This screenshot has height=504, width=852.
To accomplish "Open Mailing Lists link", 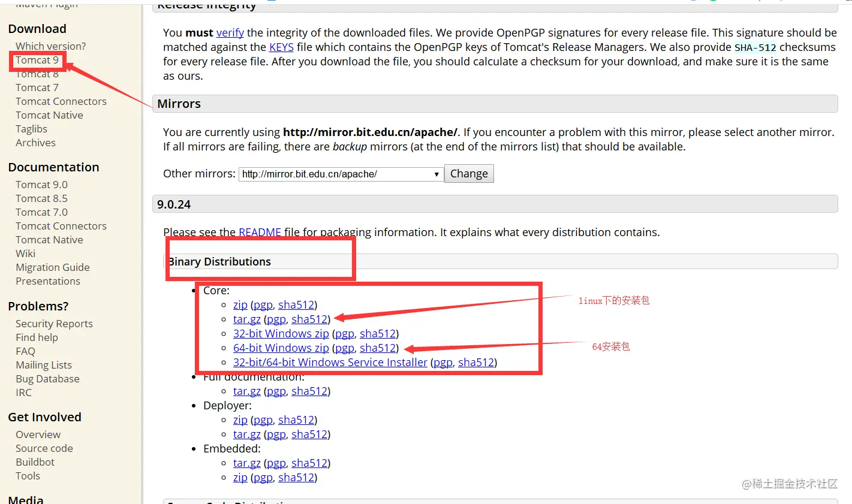I will pos(44,365).
